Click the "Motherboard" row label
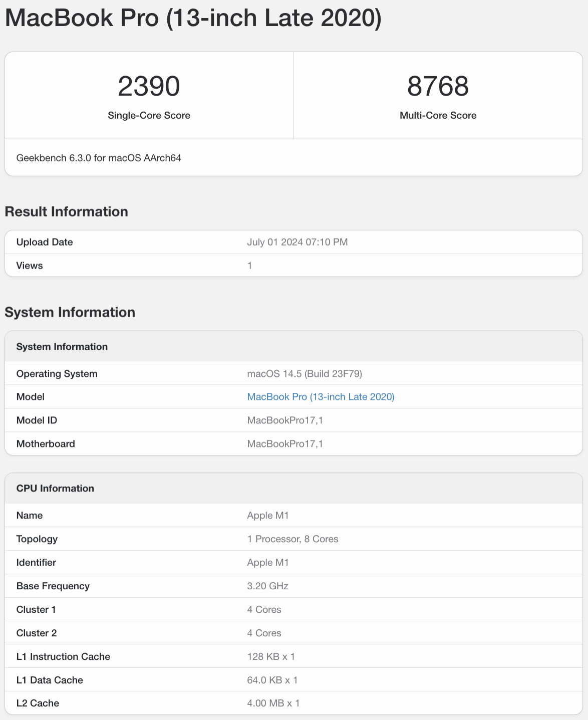 pyautogui.click(x=46, y=444)
